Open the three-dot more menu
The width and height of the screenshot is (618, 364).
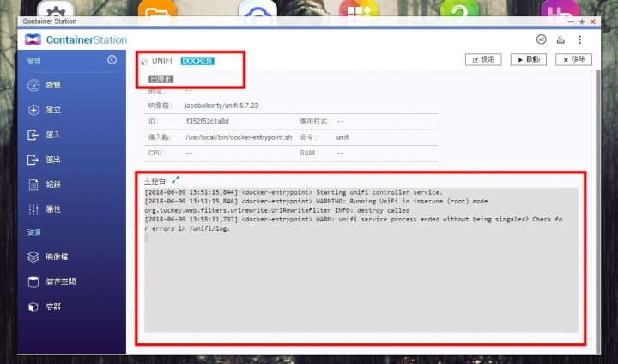[x=579, y=39]
